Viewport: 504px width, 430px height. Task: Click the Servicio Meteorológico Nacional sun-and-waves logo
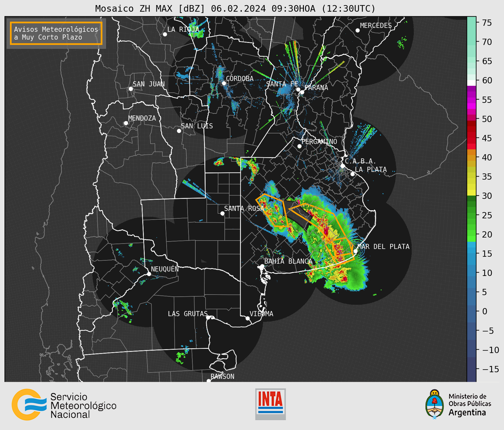(29, 405)
